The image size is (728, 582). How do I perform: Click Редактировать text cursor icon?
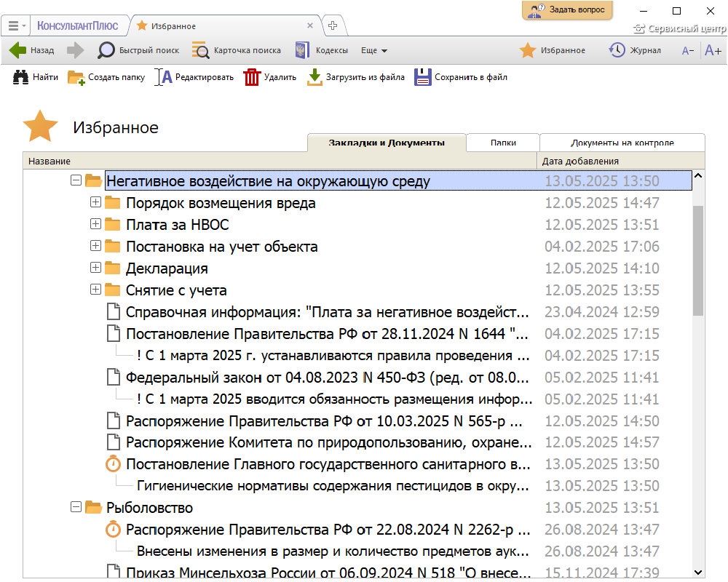point(163,77)
